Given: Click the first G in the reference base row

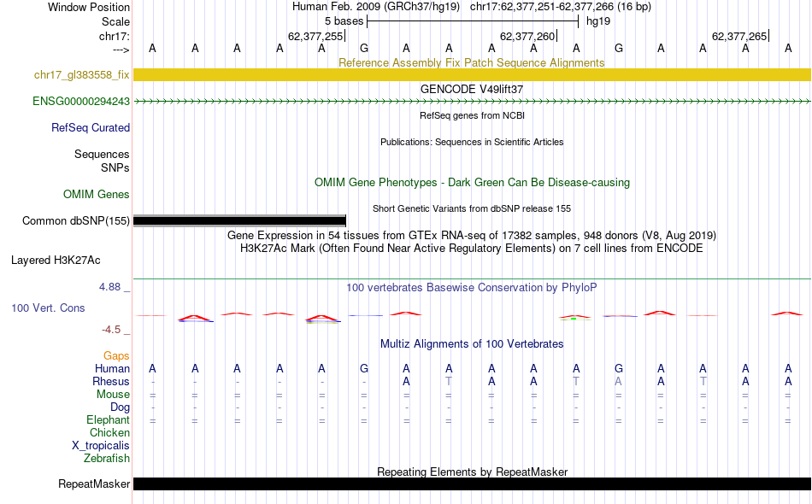Looking at the screenshot, I should pos(364,48).
